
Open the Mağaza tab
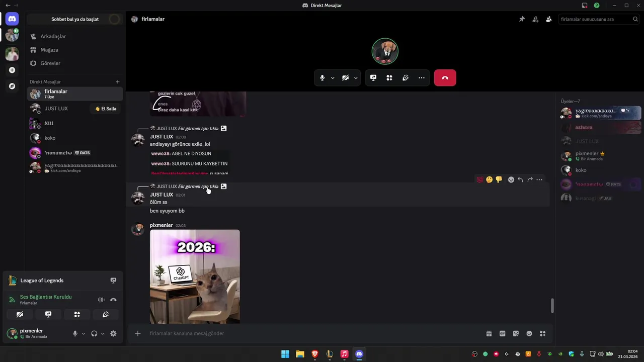(x=74, y=50)
